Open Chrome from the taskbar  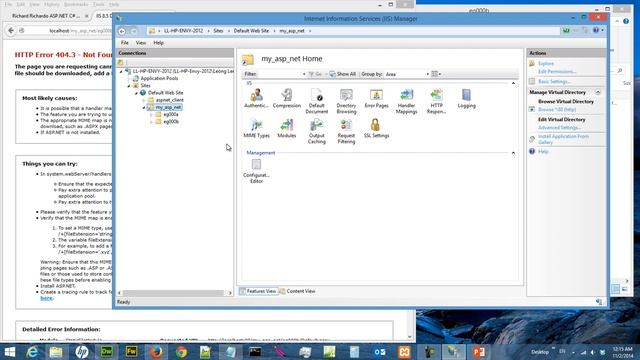pyautogui.click(x=181, y=352)
